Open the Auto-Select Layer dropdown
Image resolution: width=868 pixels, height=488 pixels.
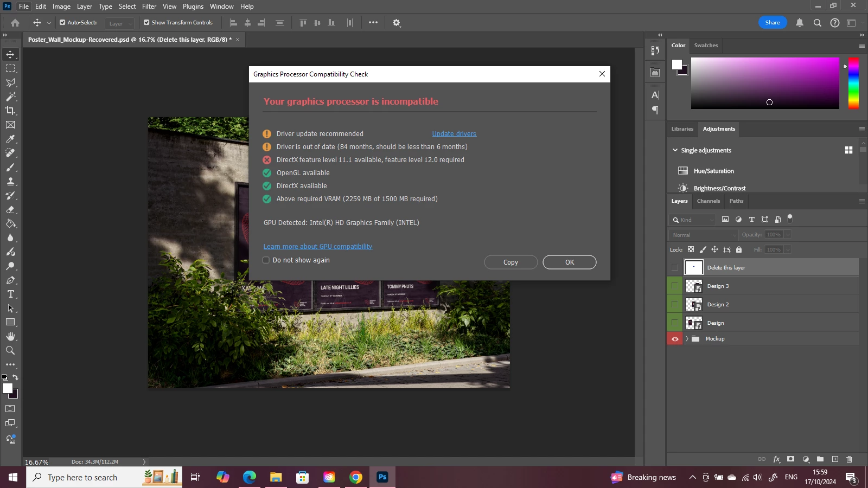pyautogui.click(x=119, y=23)
